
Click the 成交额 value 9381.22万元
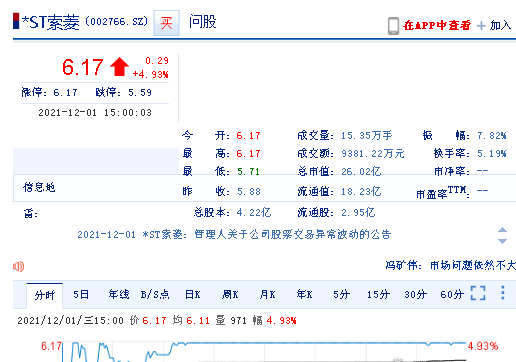pyautogui.click(x=373, y=154)
